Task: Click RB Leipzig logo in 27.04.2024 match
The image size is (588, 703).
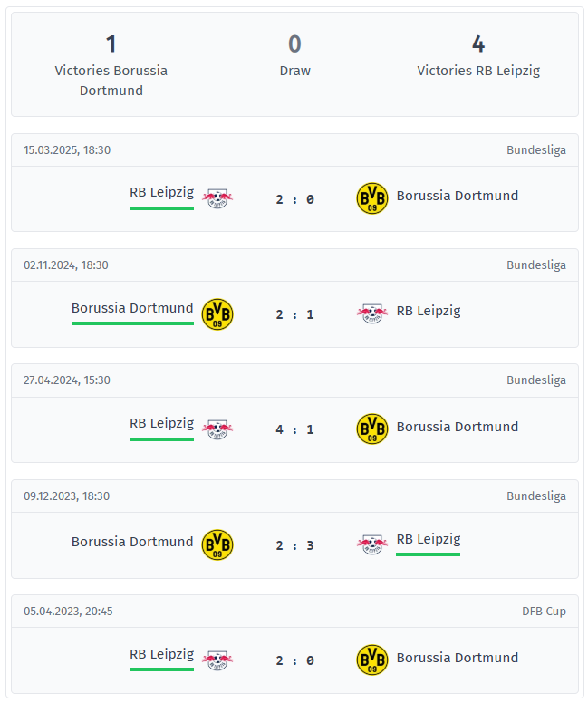Action: click(217, 429)
